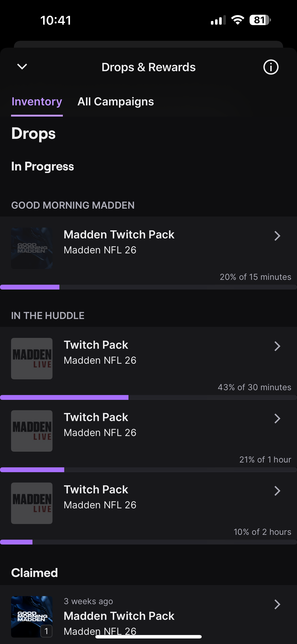This screenshot has width=297, height=644.
Task: Tap the cellular signal bars icon
Action: (x=218, y=20)
